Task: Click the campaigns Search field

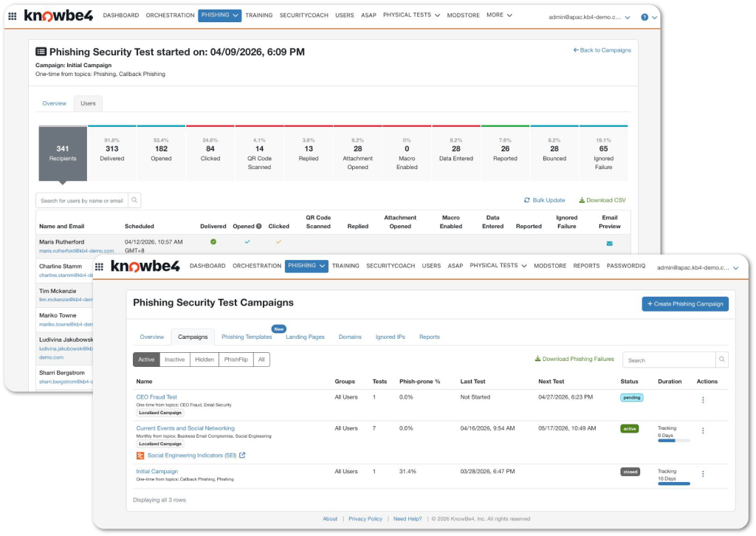Action: (x=669, y=360)
